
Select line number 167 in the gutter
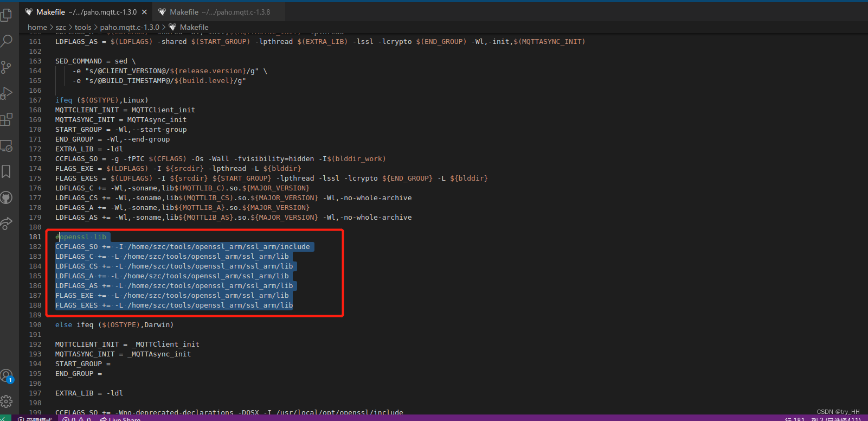pos(35,100)
